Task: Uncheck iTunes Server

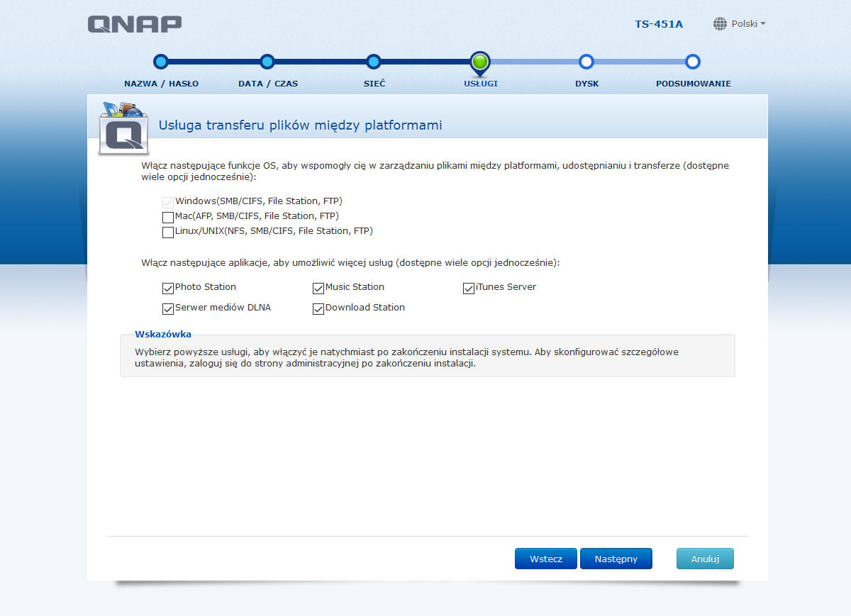Action: 469,289
